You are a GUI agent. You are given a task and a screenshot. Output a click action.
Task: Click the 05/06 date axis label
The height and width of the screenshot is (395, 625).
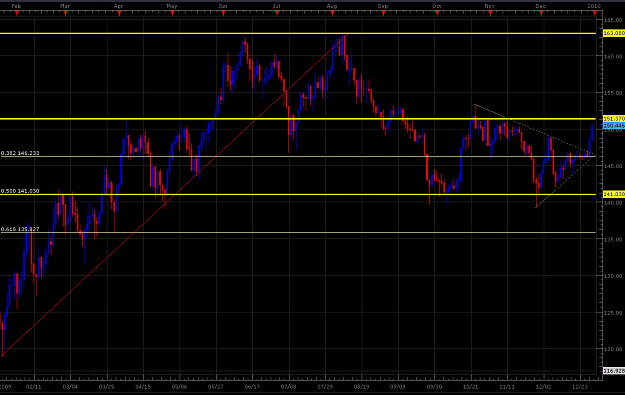coord(179,387)
